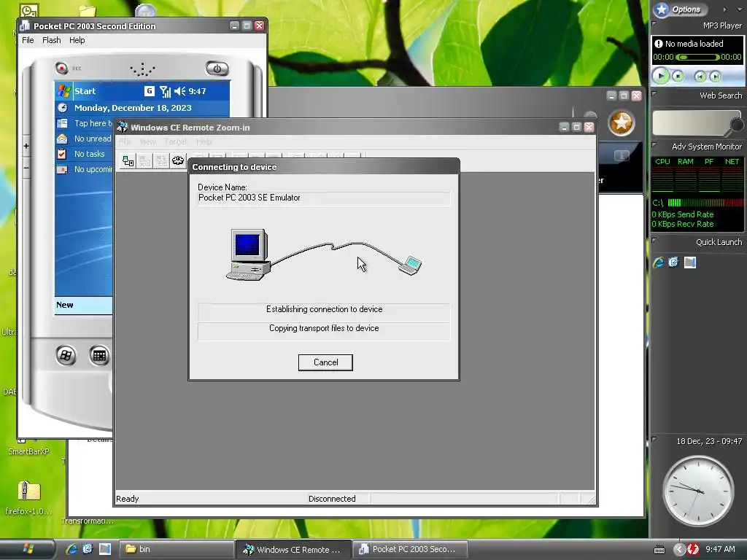Expand the hidden system tray icons arrow
Viewport: 747px width, 560px height.
point(680,549)
